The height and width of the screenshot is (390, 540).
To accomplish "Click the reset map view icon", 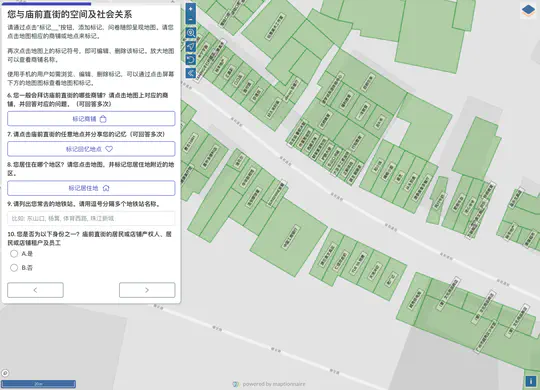I will 191,60.
